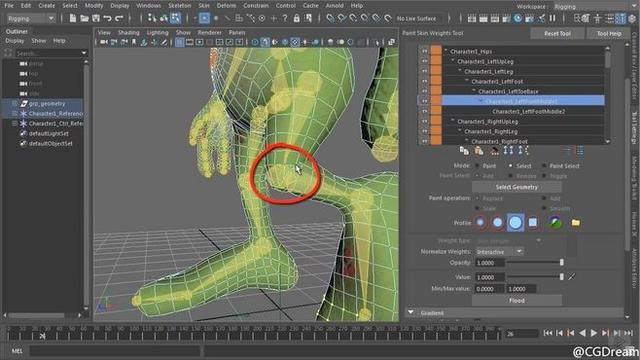Open the Skeleton menu
Screen dimensions: 640x360
tap(180, 6)
